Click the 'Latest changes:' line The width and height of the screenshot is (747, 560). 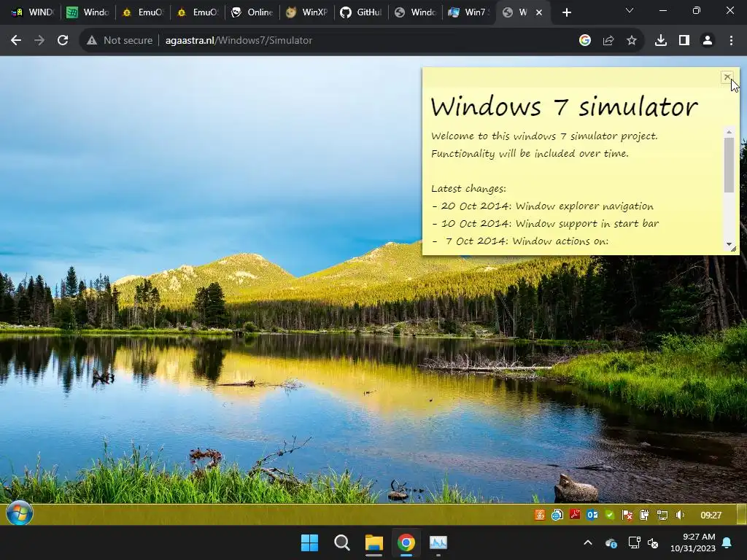pyautogui.click(x=469, y=189)
